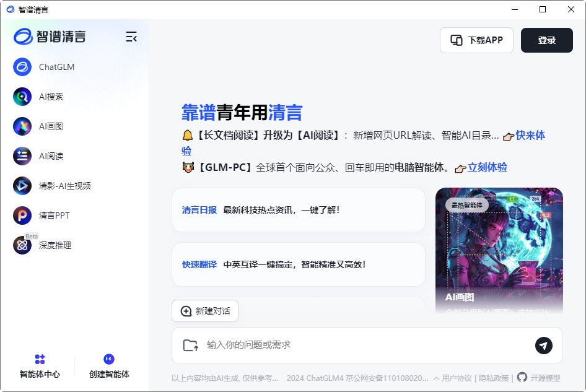Open the 快来体验 link
The height and width of the screenshot is (392, 586).
[x=530, y=135]
